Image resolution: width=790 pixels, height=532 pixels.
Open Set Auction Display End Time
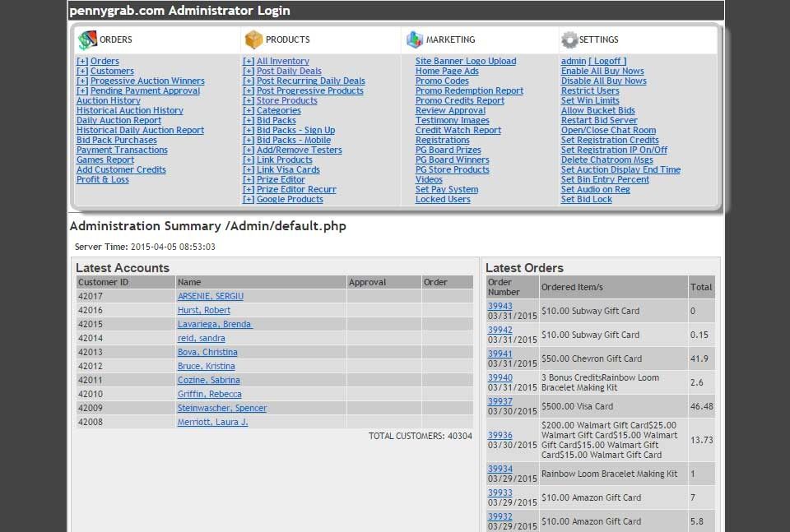(620, 169)
